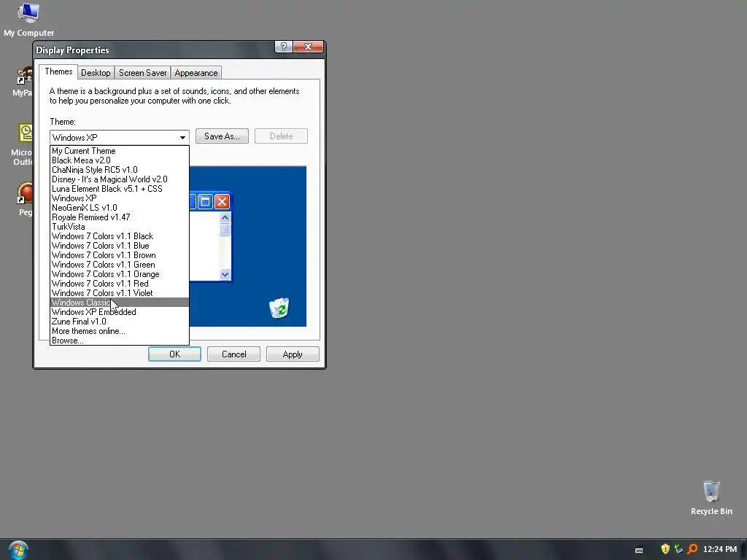Viewport: 747px width, 560px height.
Task: Open the Recycle Bin on the desktop
Action: tap(711, 497)
